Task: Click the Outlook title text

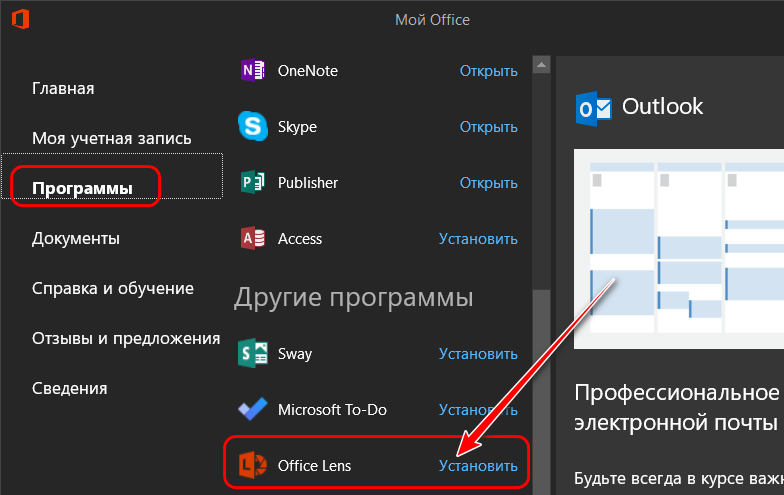Action: [662, 106]
